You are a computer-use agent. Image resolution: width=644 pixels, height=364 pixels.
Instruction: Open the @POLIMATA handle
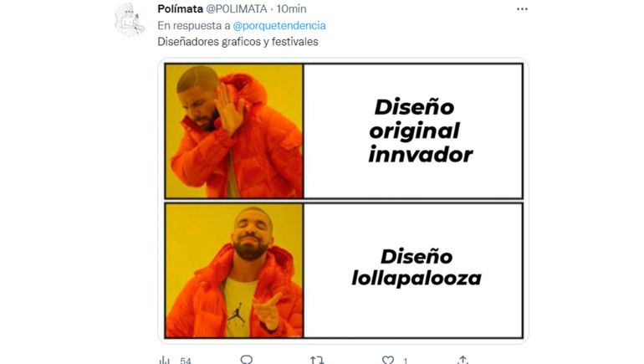click(236, 8)
